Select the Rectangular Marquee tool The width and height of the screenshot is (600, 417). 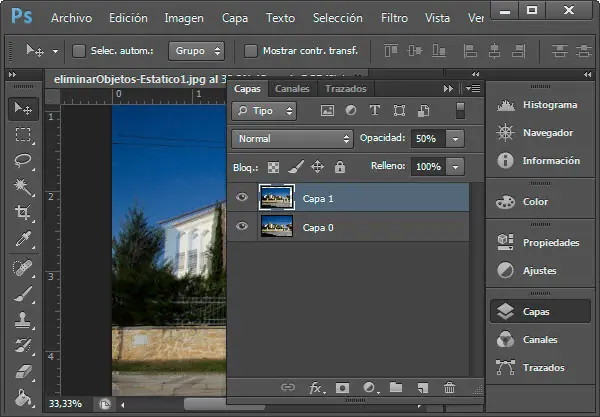pos(23,135)
